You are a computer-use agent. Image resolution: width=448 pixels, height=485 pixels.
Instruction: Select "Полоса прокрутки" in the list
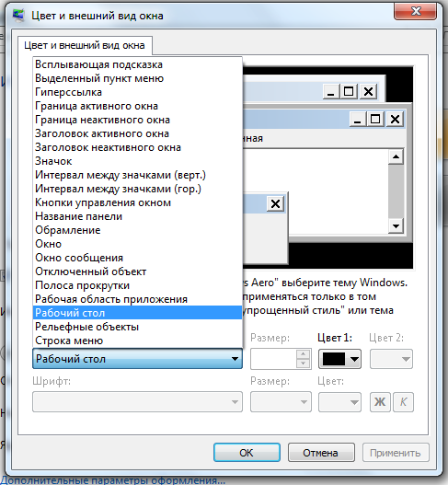(137, 285)
